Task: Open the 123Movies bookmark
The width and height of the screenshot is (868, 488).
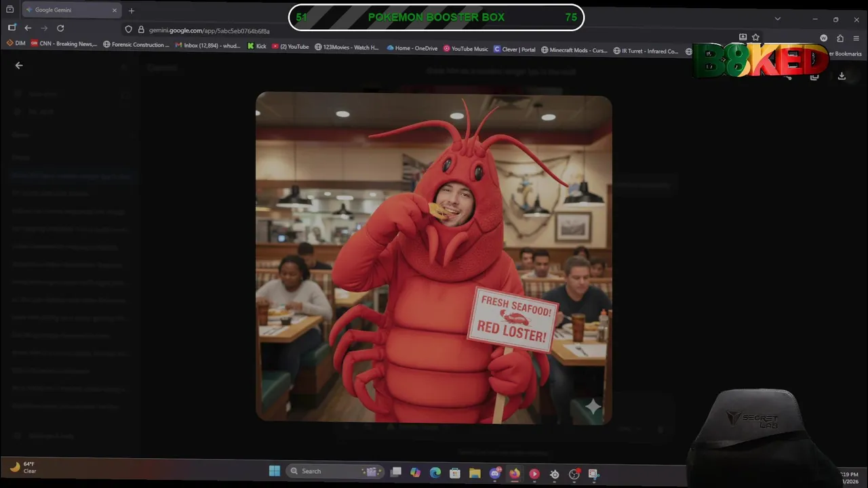Action: [347, 47]
